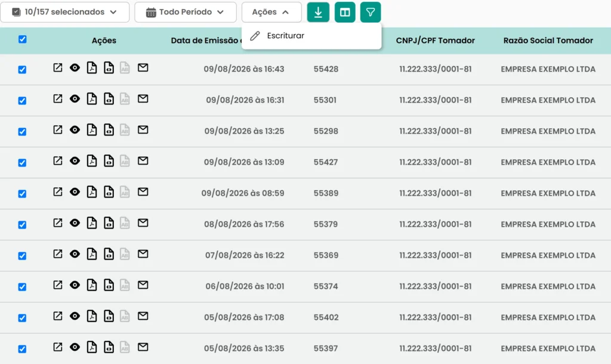Click invoice number 55298
The width and height of the screenshot is (611, 364).
click(326, 131)
